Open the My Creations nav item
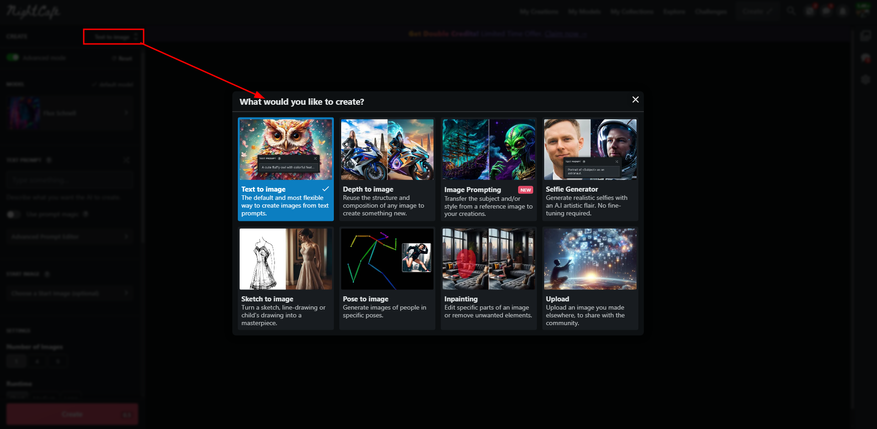Viewport: 877px width, 429px height. tap(539, 12)
